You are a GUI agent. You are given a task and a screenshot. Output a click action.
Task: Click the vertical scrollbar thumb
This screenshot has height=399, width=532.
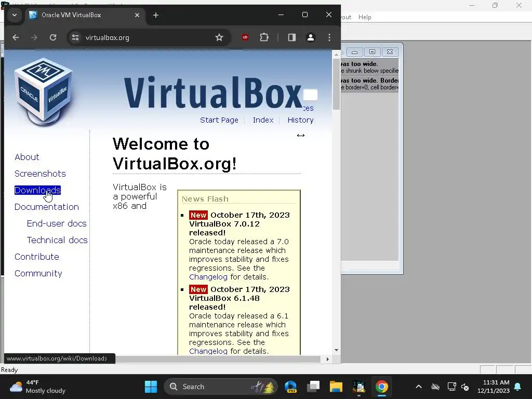(336, 84)
